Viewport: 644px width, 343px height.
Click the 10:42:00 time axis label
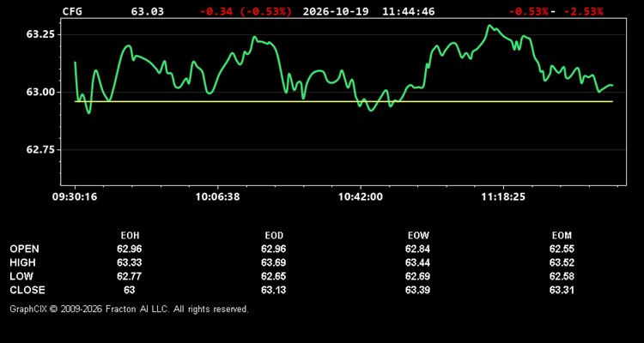[360, 196]
